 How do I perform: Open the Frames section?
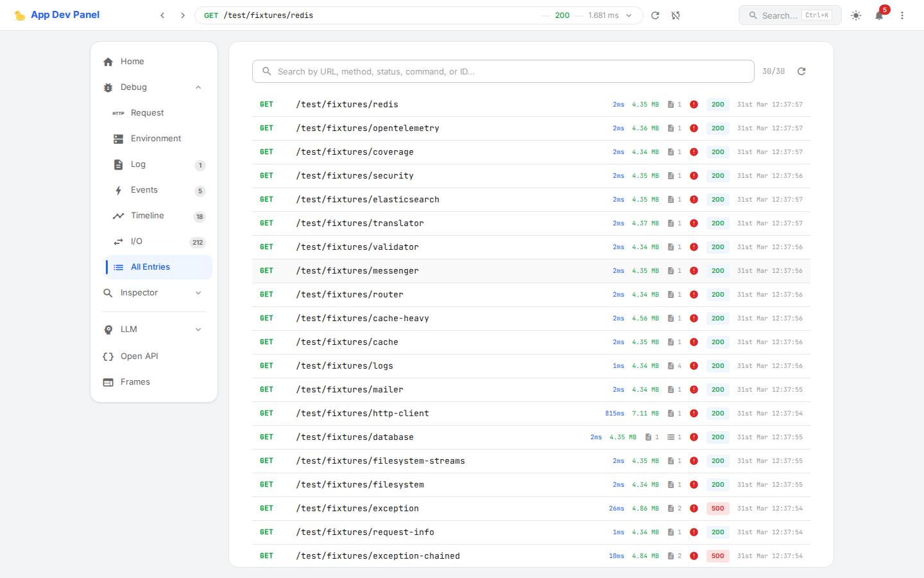pyautogui.click(x=135, y=381)
